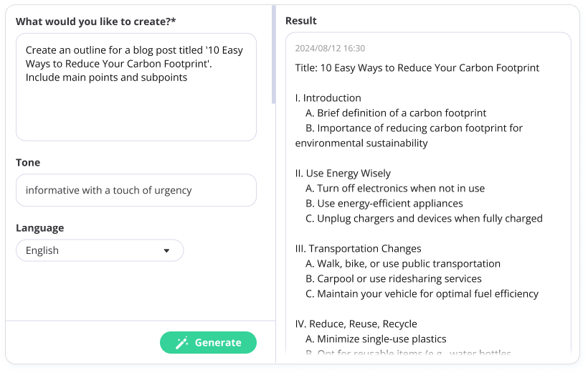Viewport: 588px width, 373px height.
Task: Click the 'Minimize single-use plastics' line
Action: coord(376,339)
